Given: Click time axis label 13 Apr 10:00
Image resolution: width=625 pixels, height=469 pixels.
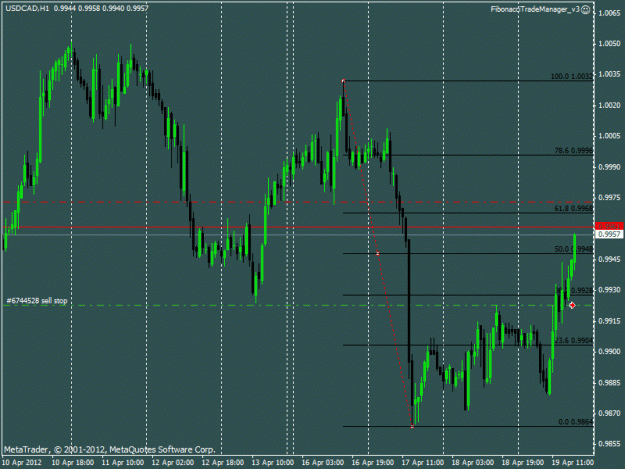Looking at the screenshot, I should click(x=273, y=463).
